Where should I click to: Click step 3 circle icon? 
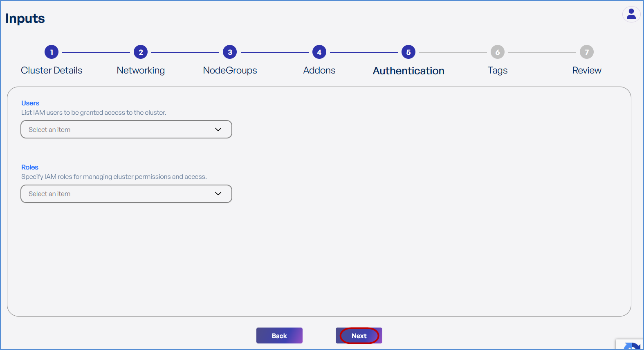point(230,52)
